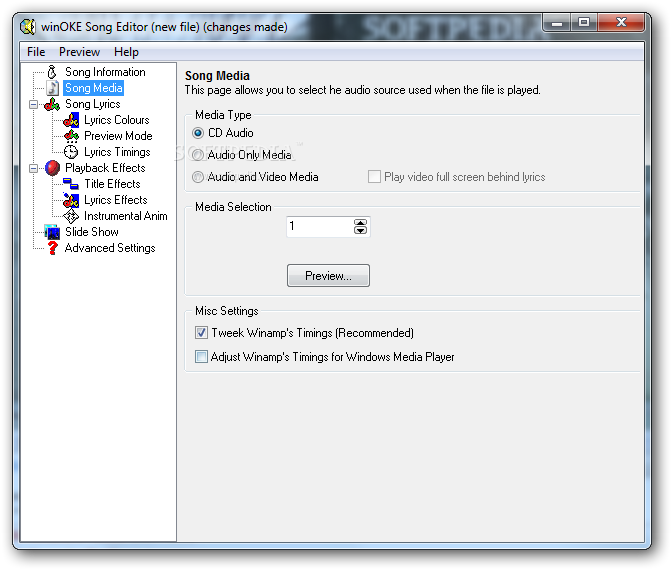Click the Lyrics Effects icon
This screenshot has width=672, height=570.
coord(71,200)
